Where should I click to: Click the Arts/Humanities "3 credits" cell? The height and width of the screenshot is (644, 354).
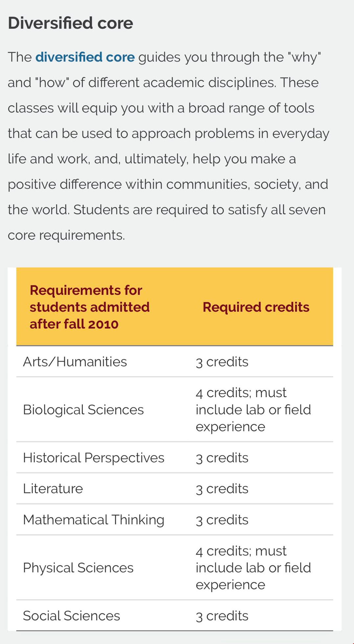point(222,362)
